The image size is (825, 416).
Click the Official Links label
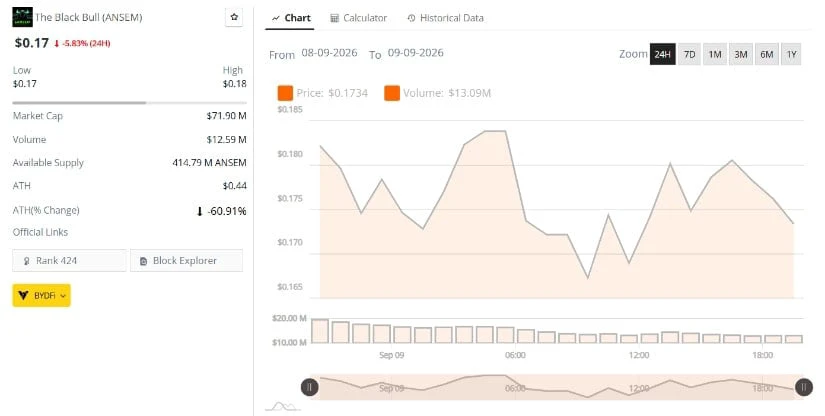tap(41, 232)
